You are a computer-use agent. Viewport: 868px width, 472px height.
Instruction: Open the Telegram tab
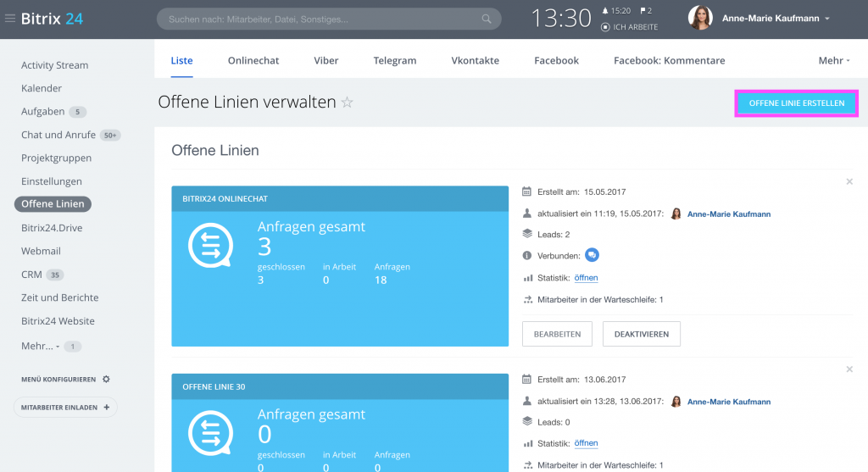[395, 60]
